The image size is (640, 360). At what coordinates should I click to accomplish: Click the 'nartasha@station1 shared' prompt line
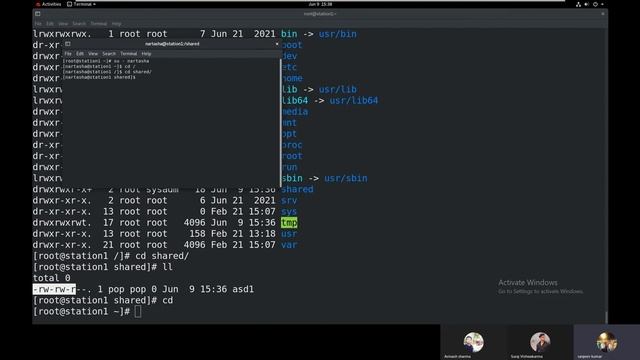100,77
